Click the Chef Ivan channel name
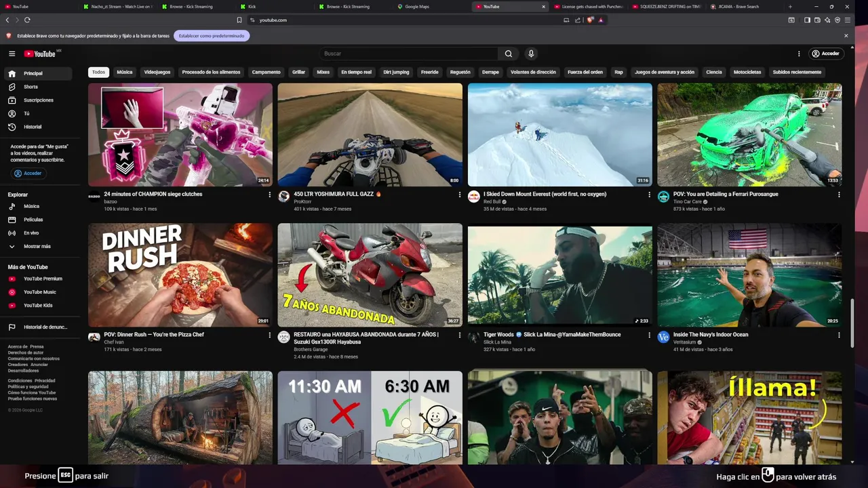This screenshot has width=868, height=488. (114, 342)
